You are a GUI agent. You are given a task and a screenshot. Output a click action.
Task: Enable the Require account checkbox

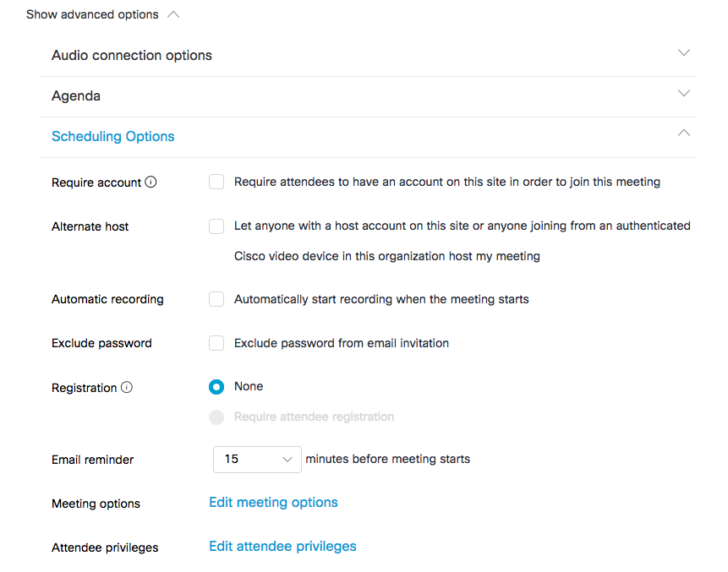[216, 182]
